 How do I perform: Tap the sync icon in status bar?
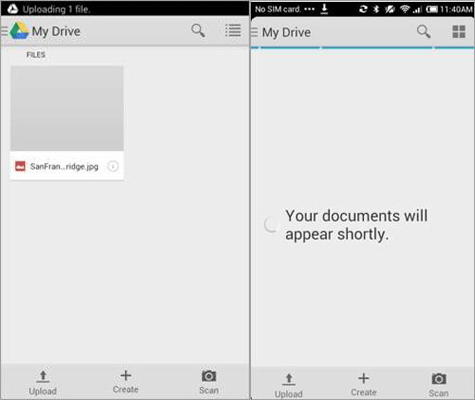coord(363,9)
